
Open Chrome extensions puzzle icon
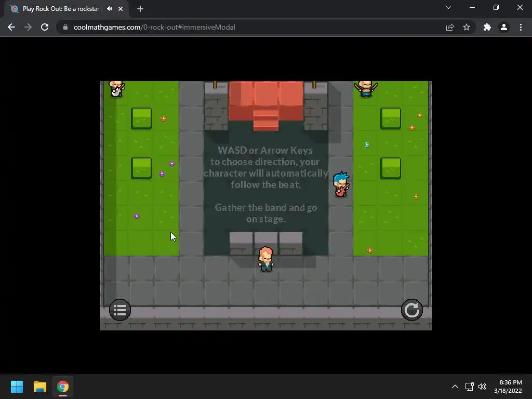[487, 27]
